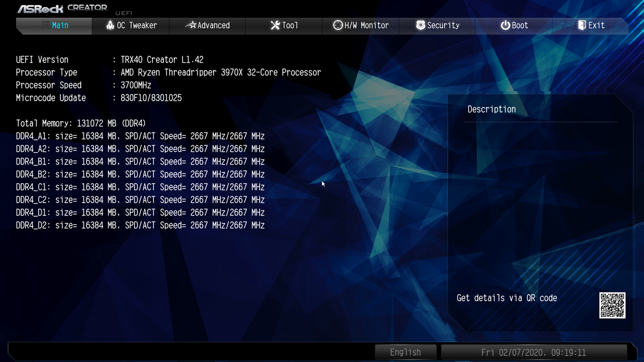The width and height of the screenshot is (644, 362).
Task: Open the Security tab label
Action: [443, 25]
